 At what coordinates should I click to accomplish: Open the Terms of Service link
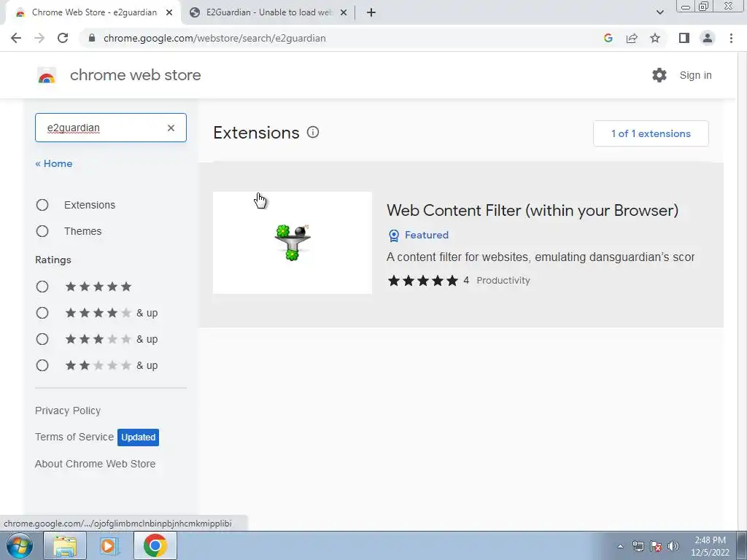pos(74,437)
